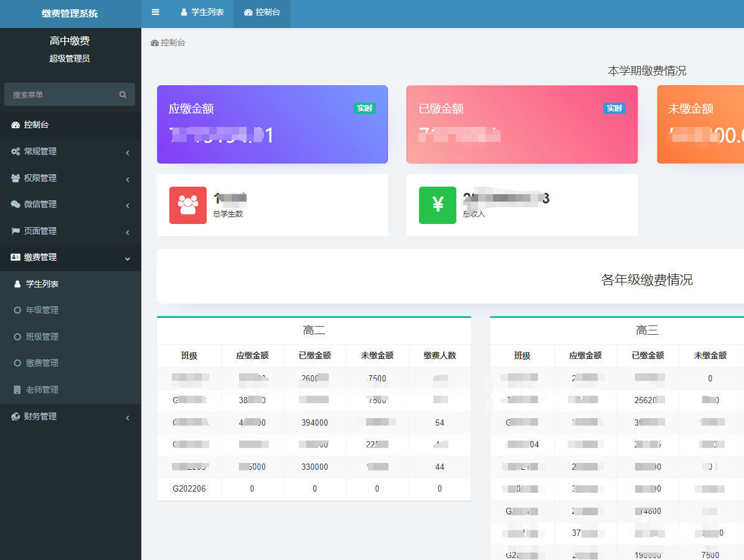
Task: Click the red total students icon
Action: (187, 205)
